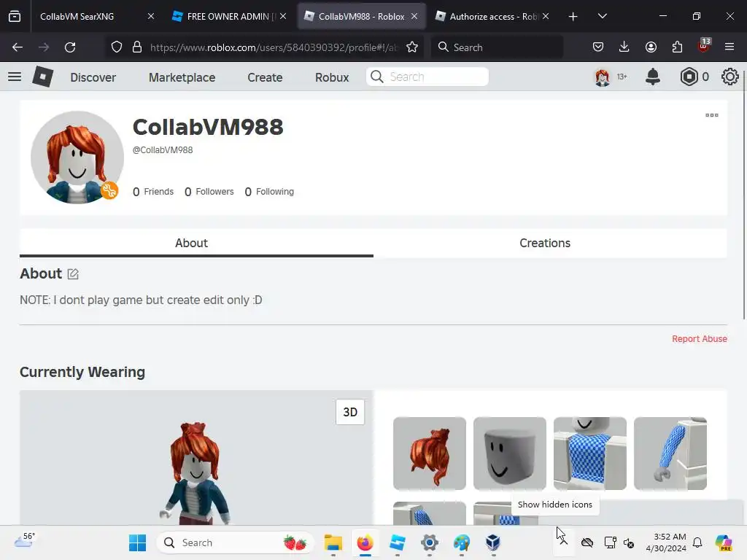Screen dimensions: 747x560
Task: Open recent browsing Firefox View icon
Action: 15,16
